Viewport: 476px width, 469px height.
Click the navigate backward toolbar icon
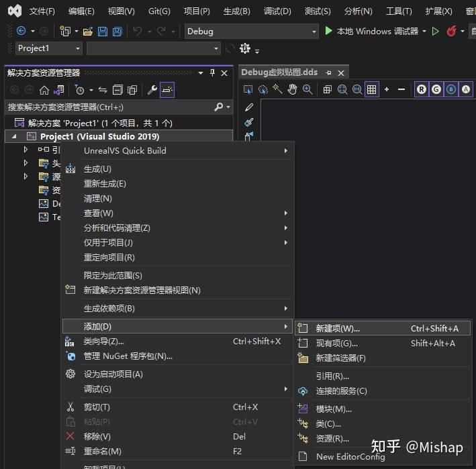point(21,31)
